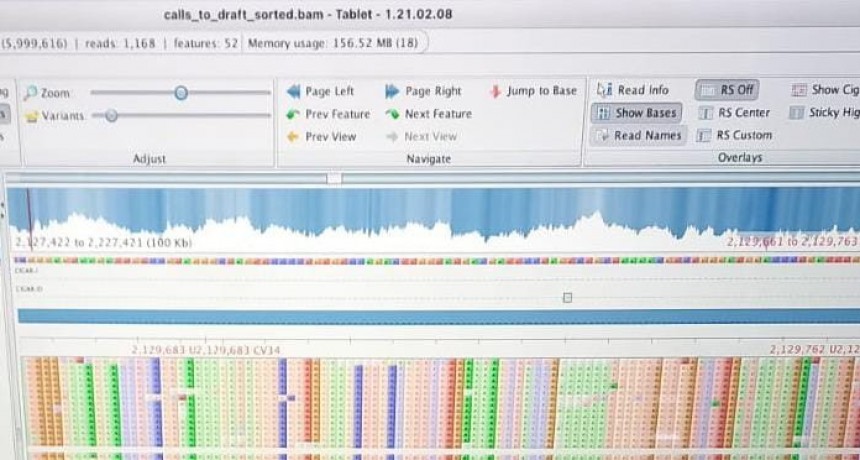
Task: Toggle the Read Info overlay
Action: pos(633,90)
